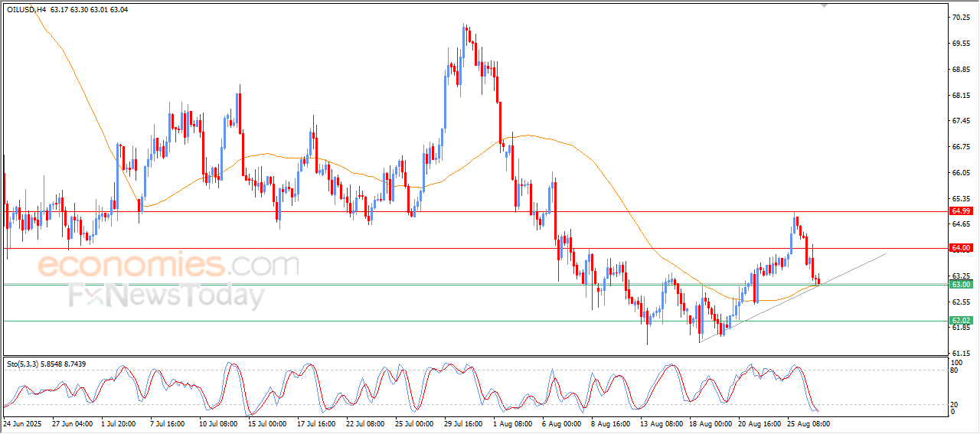
Task: Click the stochastic 100 level label
Action: click(x=955, y=361)
